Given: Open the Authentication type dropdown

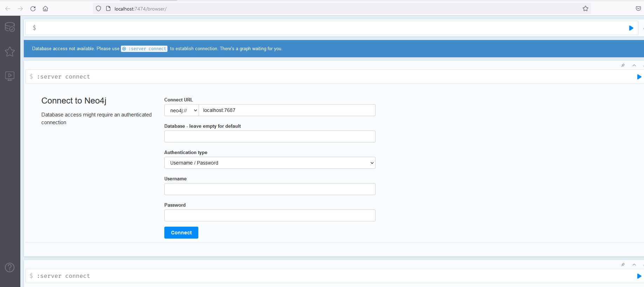Looking at the screenshot, I should point(270,163).
